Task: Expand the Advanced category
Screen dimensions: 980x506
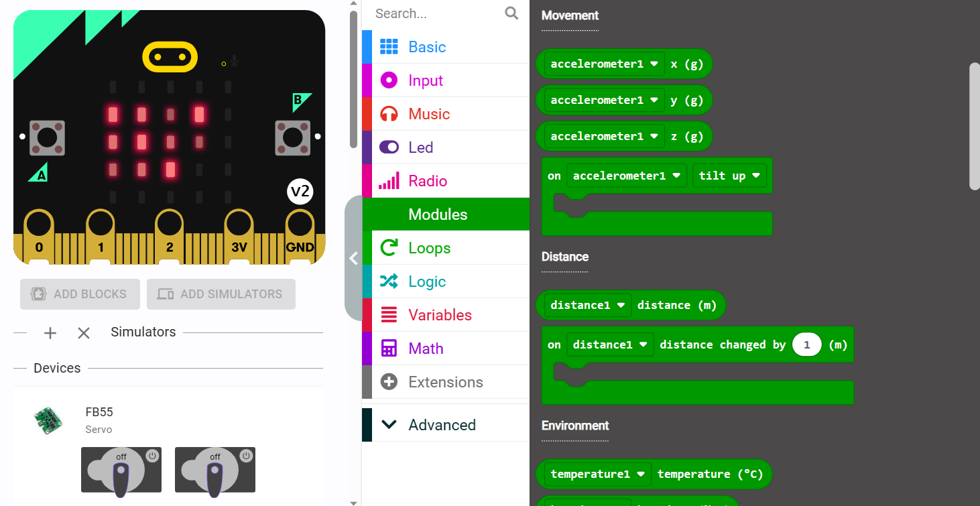Action: 441,425
